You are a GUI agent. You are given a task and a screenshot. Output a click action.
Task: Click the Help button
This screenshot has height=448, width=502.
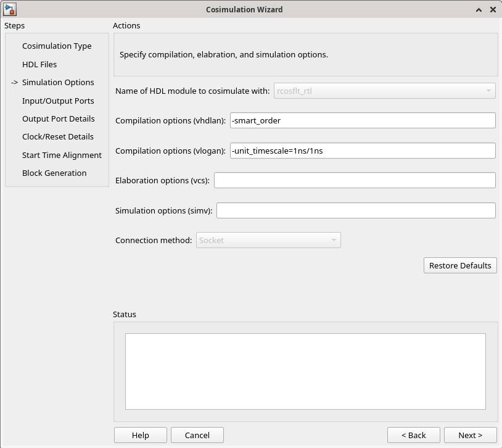pyautogui.click(x=140, y=435)
